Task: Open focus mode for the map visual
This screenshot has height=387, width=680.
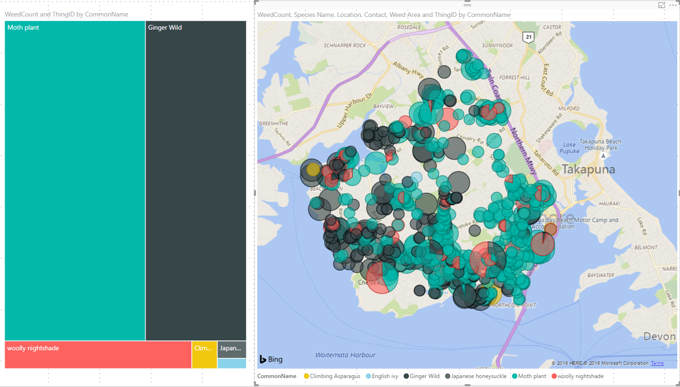Action: coord(661,5)
